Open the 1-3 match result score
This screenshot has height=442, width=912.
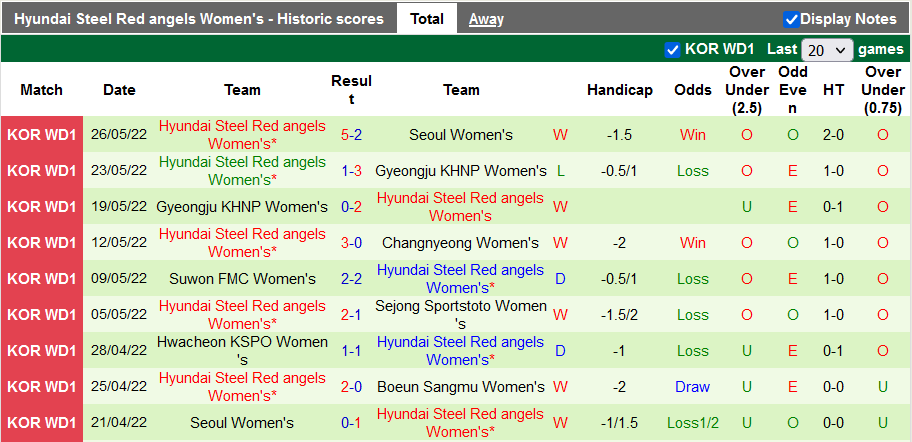[351, 171]
